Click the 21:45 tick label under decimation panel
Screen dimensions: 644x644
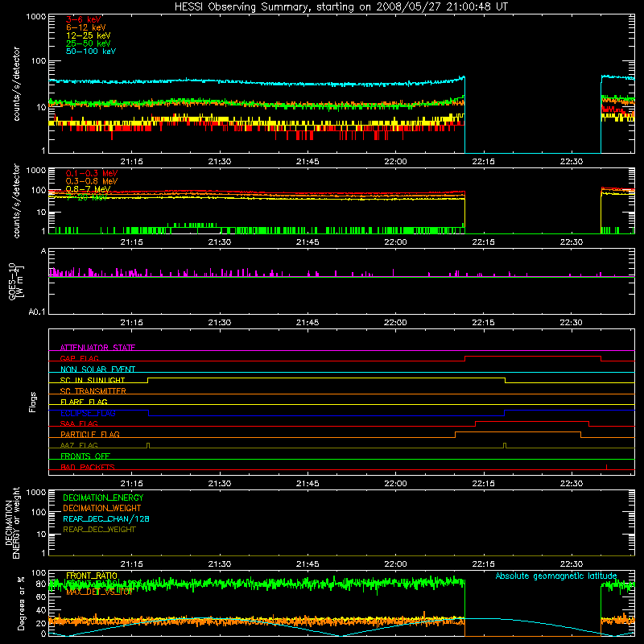coord(308,564)
